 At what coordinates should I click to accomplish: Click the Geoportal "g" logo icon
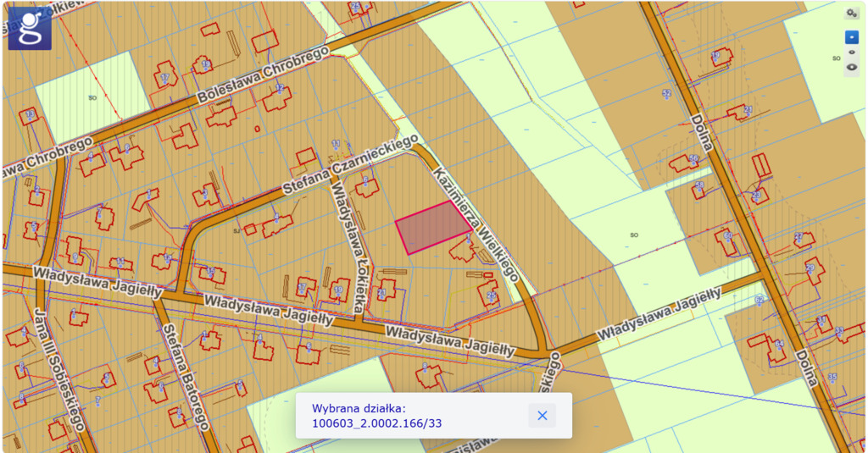[30, 29]
